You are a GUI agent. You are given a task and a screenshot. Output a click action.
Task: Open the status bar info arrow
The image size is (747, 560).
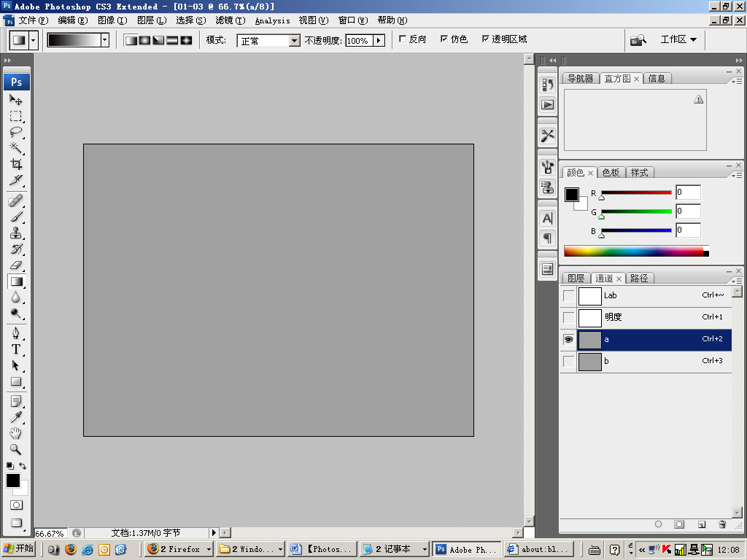pos(214,532)
